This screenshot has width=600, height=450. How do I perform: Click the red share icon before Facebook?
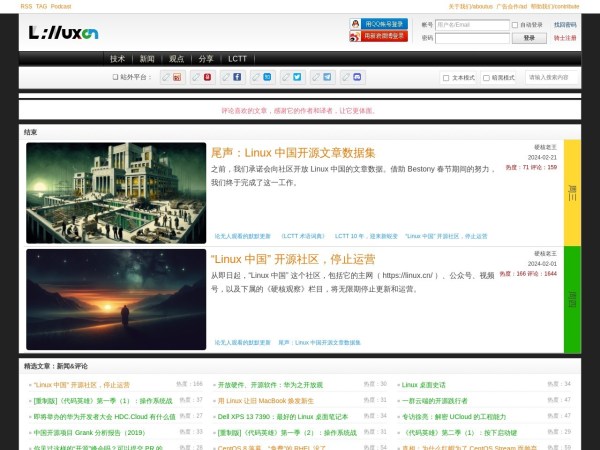pos(203,77)
